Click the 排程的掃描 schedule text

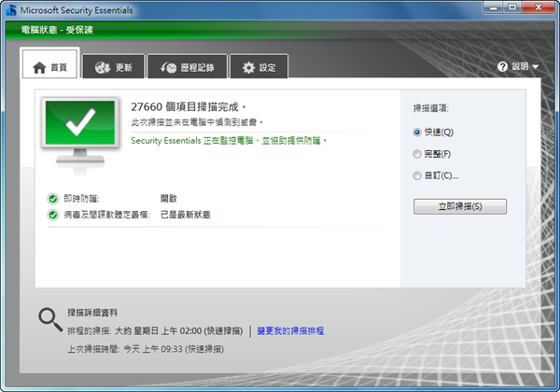pos(155,331)
